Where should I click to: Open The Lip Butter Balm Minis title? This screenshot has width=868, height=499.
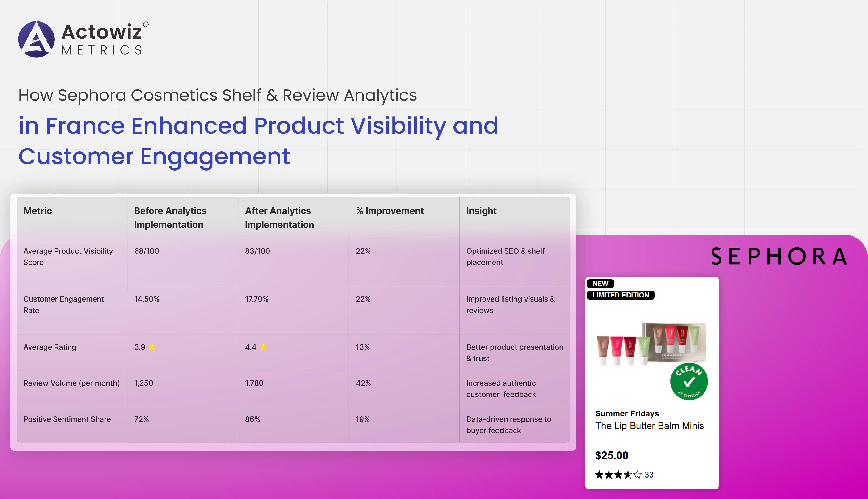click(649, 426)
